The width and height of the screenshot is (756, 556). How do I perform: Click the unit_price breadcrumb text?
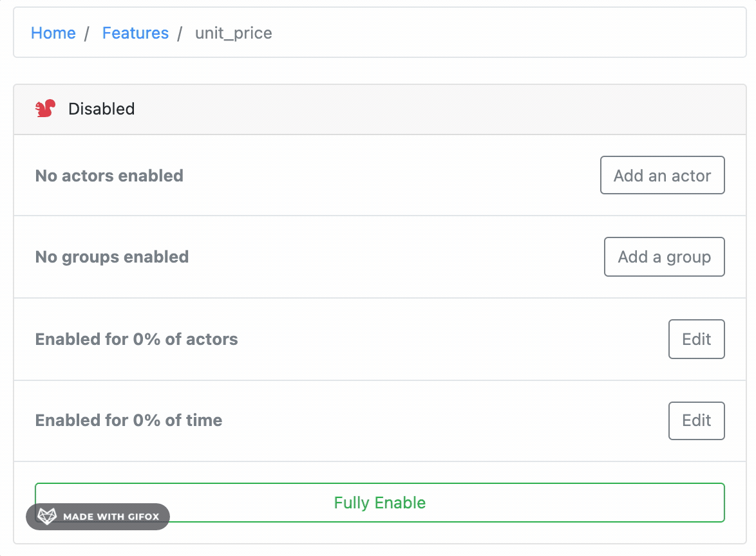tap(233, 33)
